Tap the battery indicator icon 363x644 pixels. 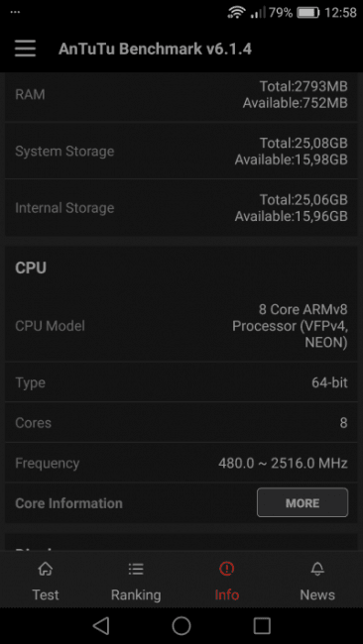point(308,13)
